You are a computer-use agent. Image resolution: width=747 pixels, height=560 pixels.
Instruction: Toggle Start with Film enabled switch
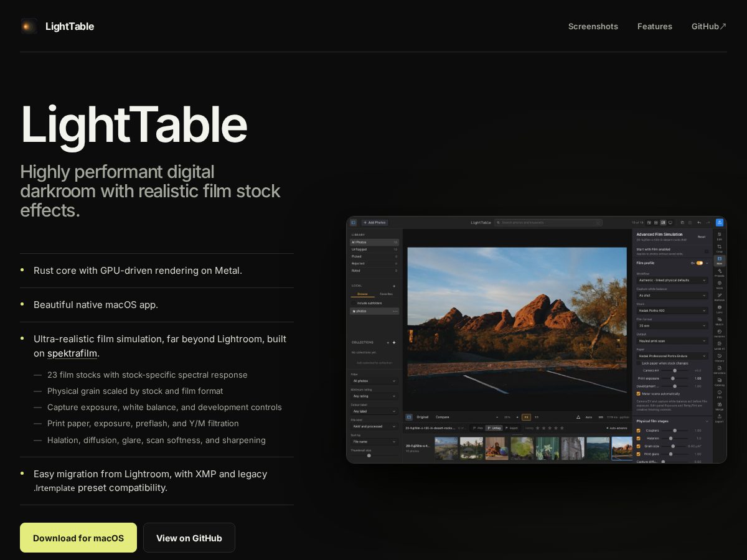[706, 251]
